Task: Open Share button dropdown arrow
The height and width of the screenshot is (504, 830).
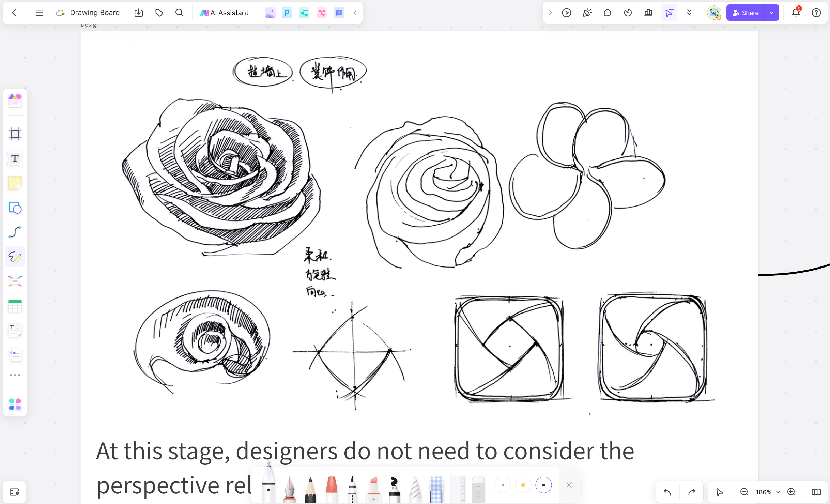Action: [x=772, y=13]
